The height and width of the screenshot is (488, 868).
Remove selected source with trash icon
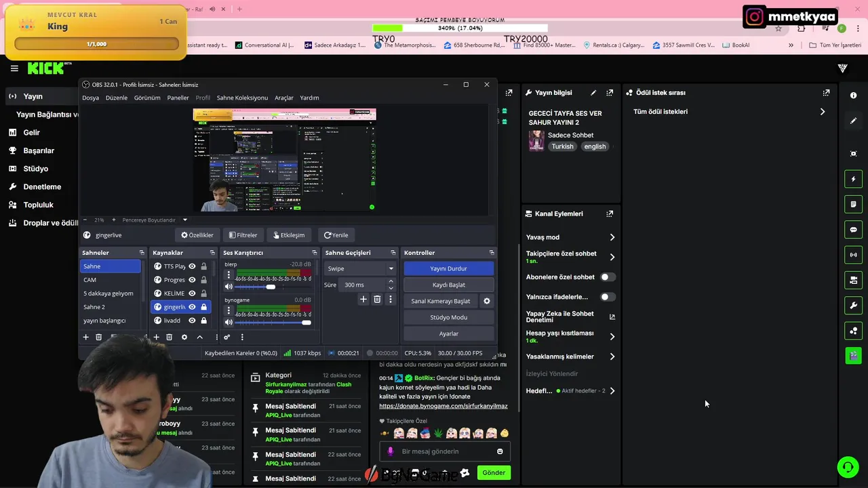click(x=169, y=337)
